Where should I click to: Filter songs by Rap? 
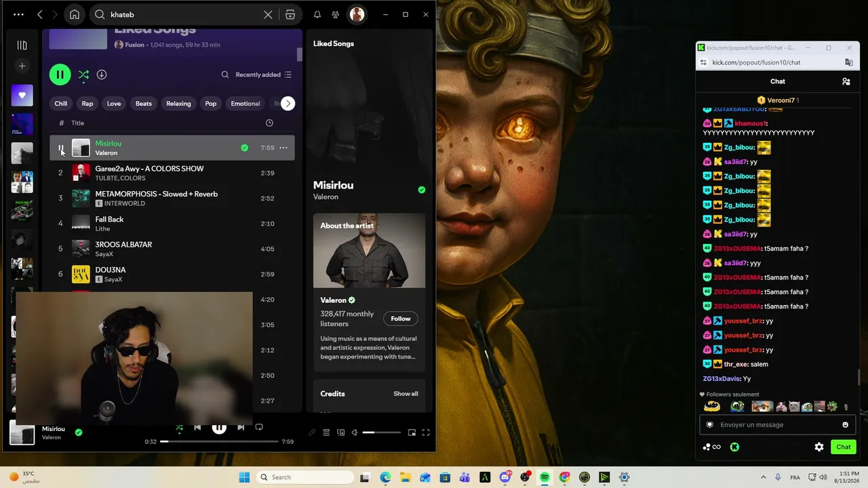click(87, 104)
